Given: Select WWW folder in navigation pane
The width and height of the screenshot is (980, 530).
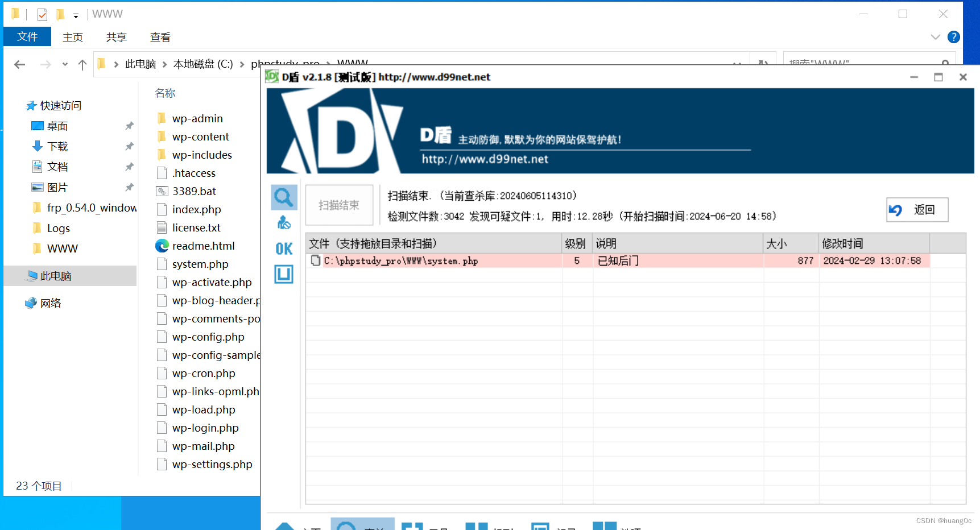Looking at the screenshot, I should tap(62, 249).
